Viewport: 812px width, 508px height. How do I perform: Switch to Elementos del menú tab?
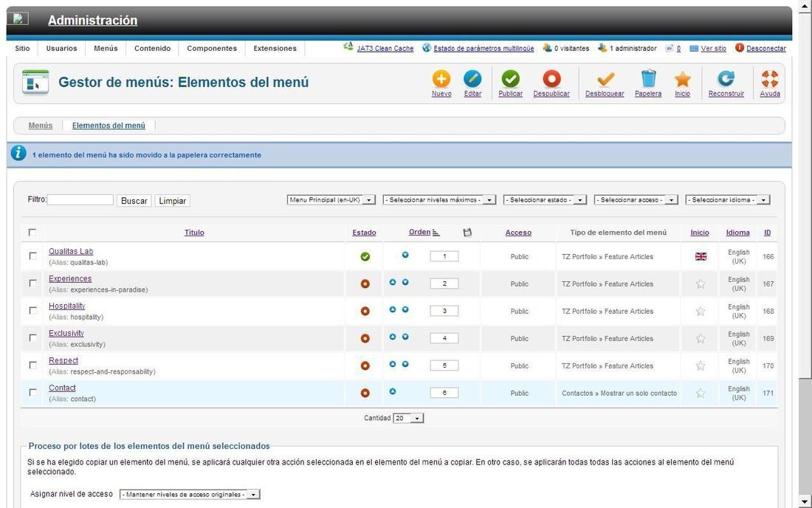click(x=109, y=126)
